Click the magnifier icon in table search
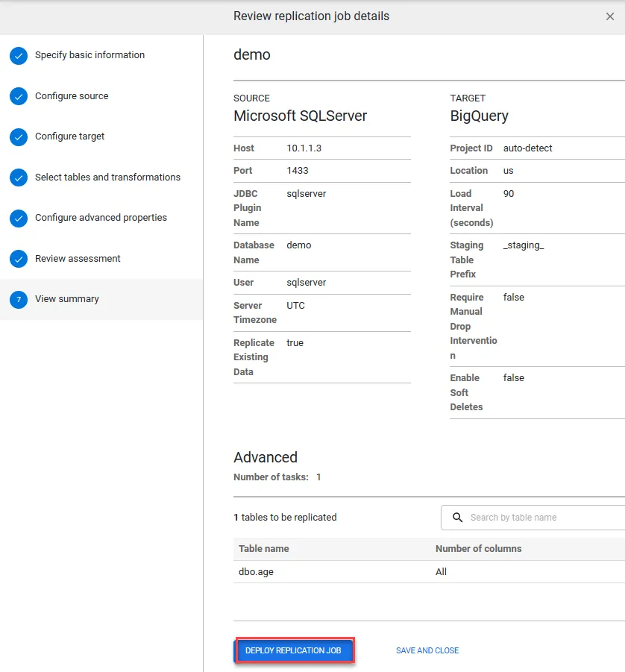Viewport: 625px width, 672px height. [x=457, y=518]
